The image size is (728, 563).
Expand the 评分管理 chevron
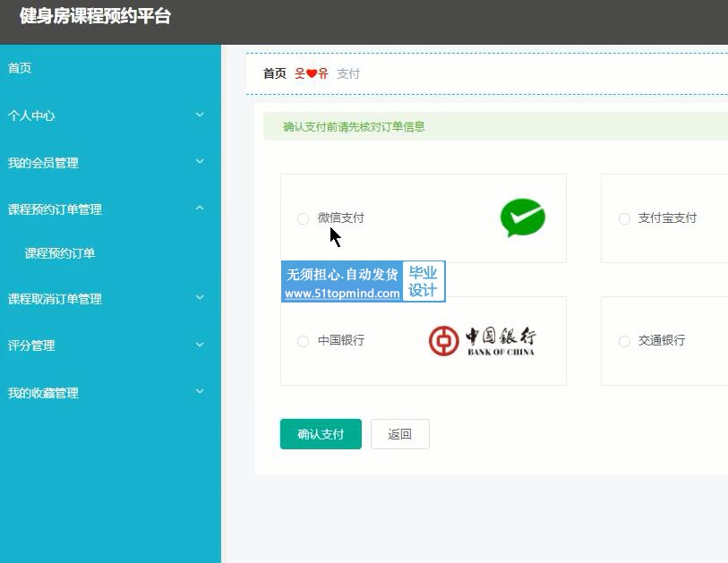coord(200,345)
